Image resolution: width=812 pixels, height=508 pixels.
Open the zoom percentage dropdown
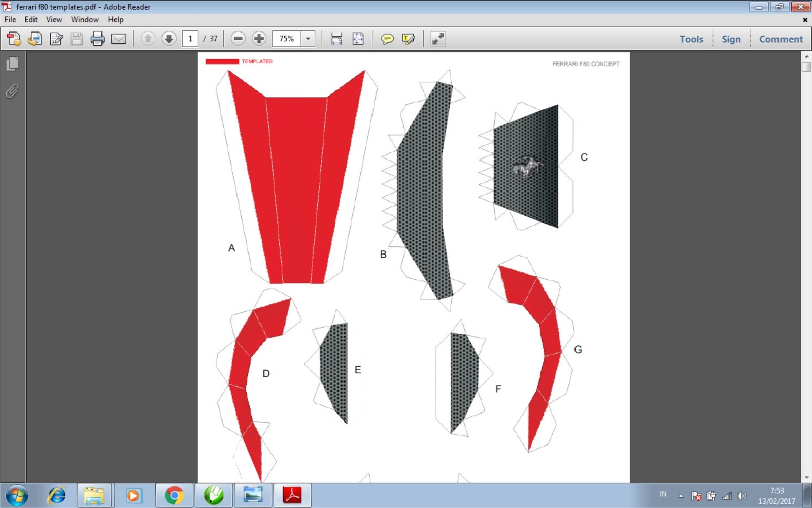point(308,38)
